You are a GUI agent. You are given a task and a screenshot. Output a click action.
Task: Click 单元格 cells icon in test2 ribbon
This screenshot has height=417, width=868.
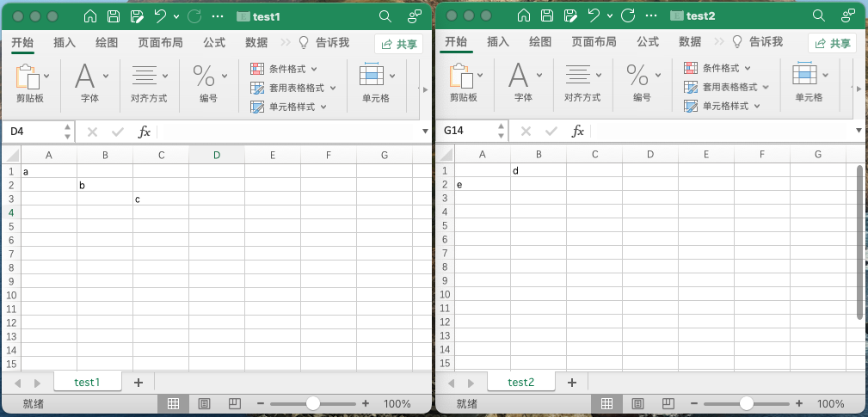click(x=805, y=74)
